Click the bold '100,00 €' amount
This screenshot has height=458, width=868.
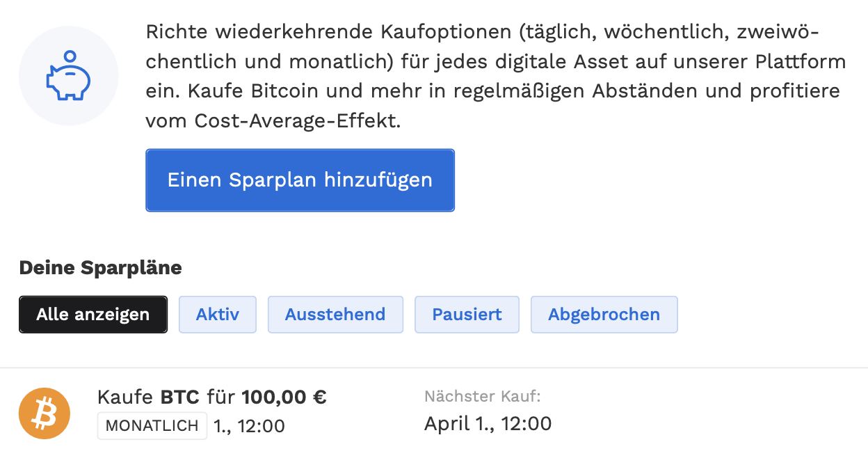point(284,397)
